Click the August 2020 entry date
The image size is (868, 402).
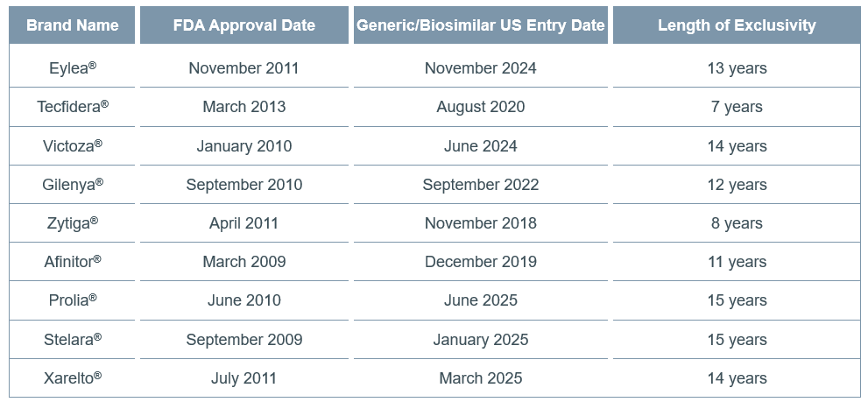click(x=481, y=107)
